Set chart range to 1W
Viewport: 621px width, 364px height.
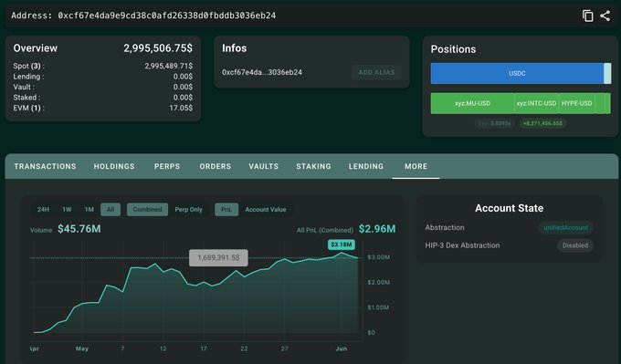click(x=67, y=210)
